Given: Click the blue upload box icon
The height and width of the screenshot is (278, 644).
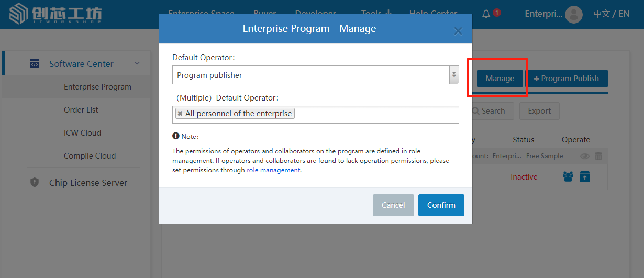Looking at the screenshot, I should [x=585, y=176].
